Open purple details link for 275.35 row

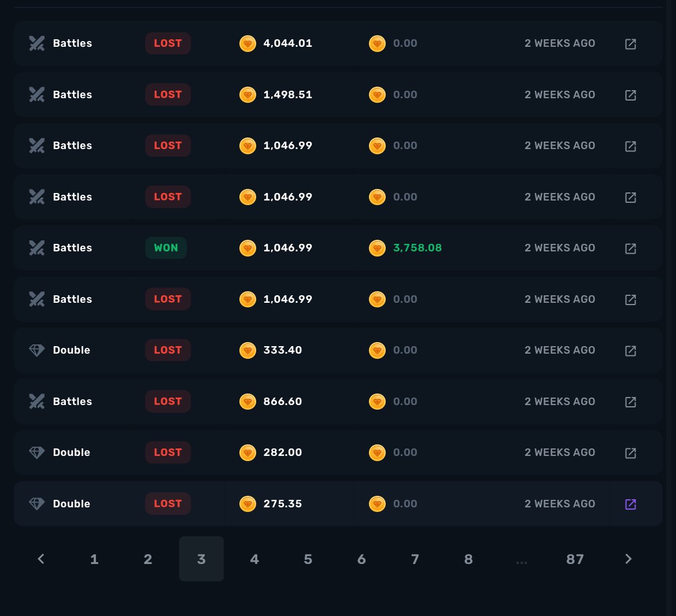[x=630, y=504]
